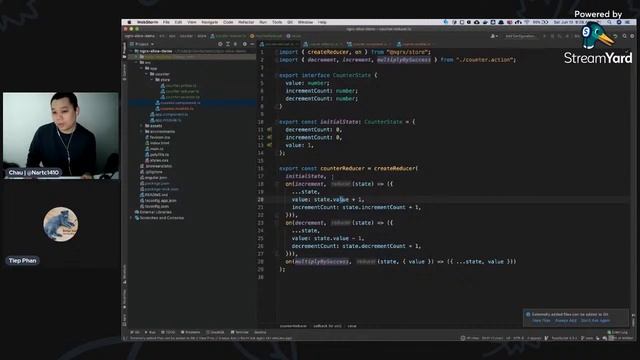Open the Structure tool window stripe button

click(124, 274)
